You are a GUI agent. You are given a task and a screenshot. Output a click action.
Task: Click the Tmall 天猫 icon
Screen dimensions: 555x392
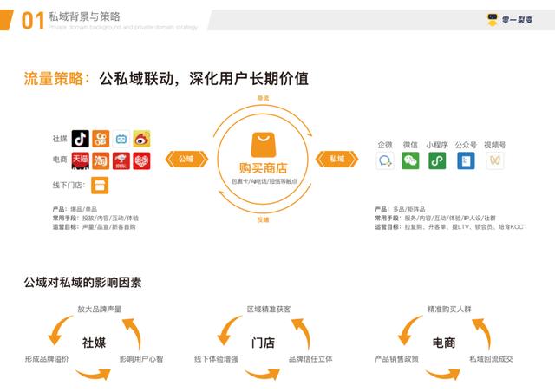point(81,160)
